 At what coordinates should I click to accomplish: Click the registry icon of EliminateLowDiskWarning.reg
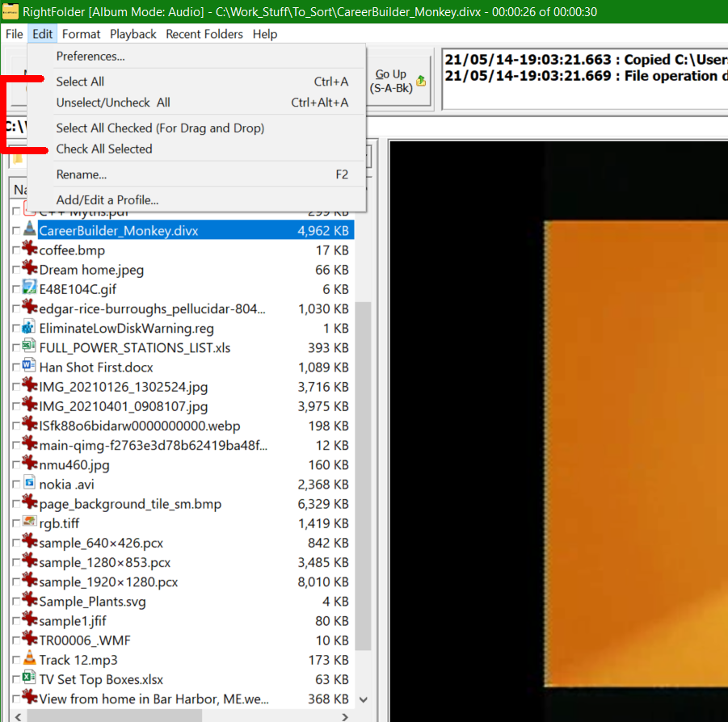[x=30, y=327]
